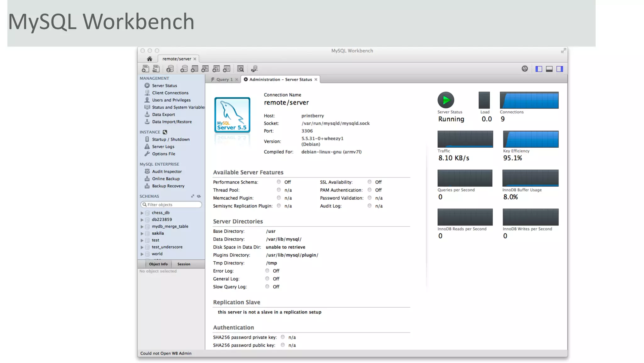Open SQL script file toolbar icon

pos(156,69)
